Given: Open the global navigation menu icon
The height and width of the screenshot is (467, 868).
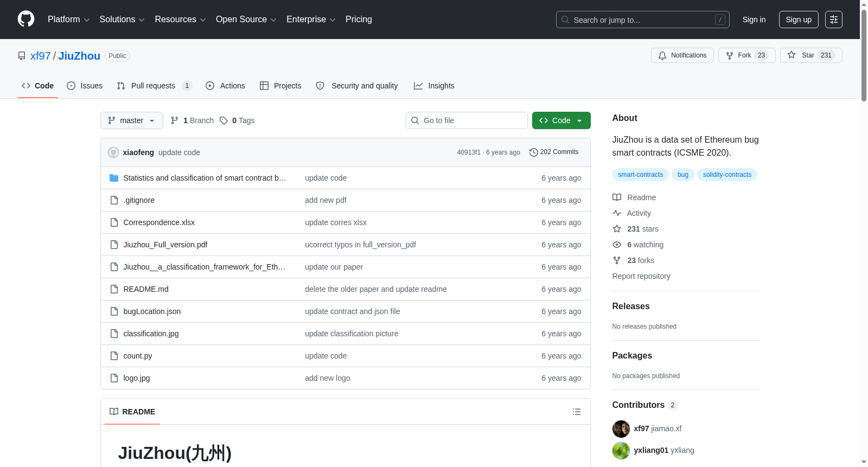Looking at the screenshot, I should pos(834,20).
